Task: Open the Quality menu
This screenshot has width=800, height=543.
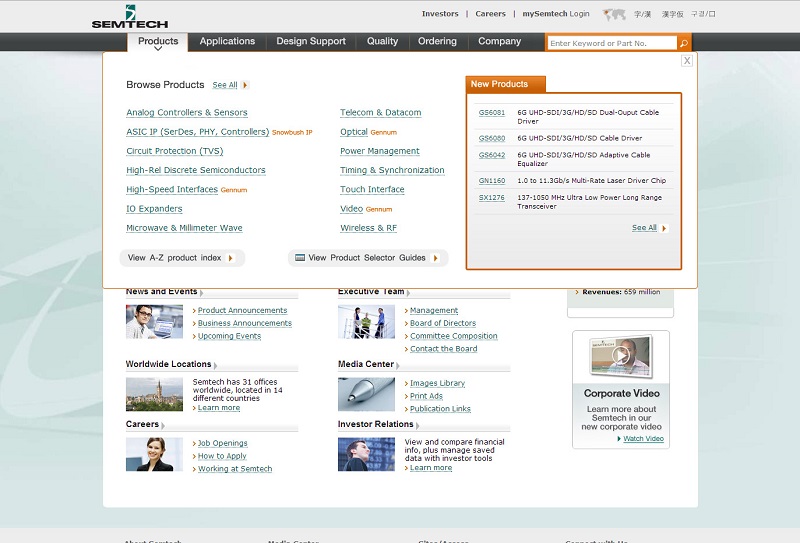Action: pos(382,41)
